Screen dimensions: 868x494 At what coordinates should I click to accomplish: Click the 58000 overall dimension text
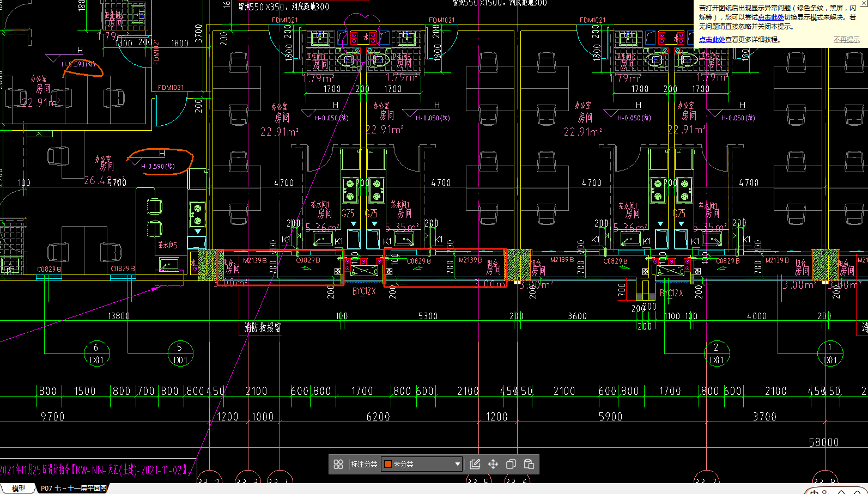[823, 442]
